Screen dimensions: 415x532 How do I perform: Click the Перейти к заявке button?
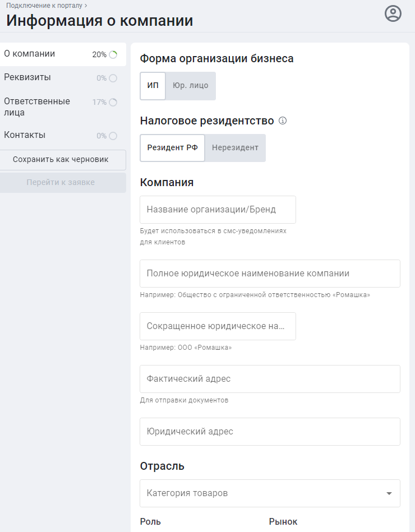click(63, 182)
